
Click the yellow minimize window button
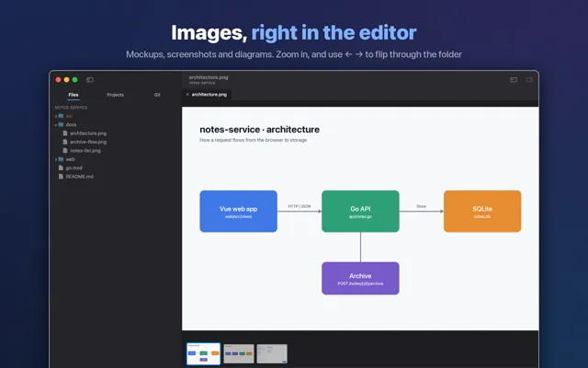pos(66,80)
